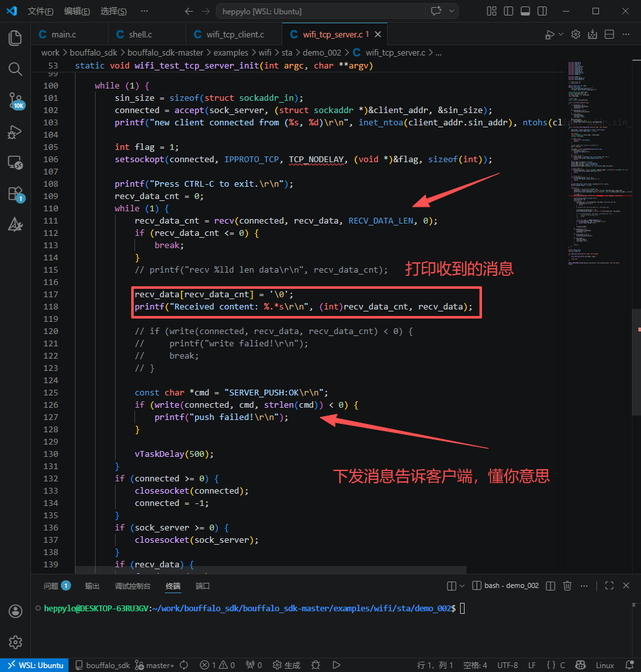
Task: Open the Search view in activity bar
Action: [15, 69]
